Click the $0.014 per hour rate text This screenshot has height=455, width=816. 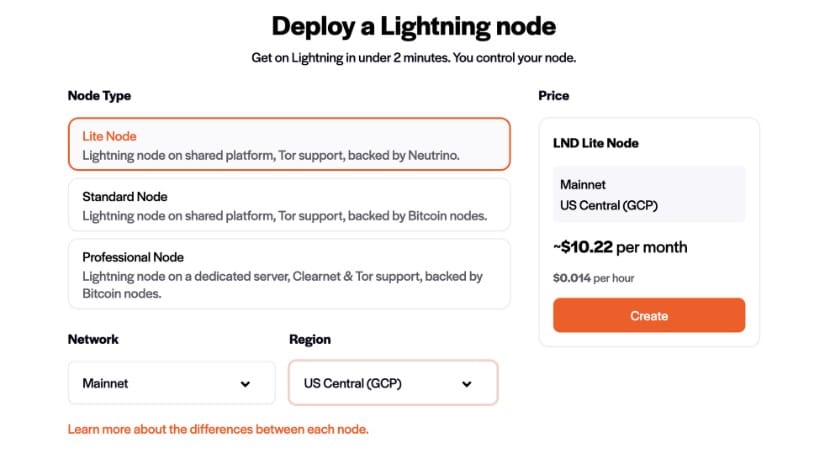click(x=594, y=277)
